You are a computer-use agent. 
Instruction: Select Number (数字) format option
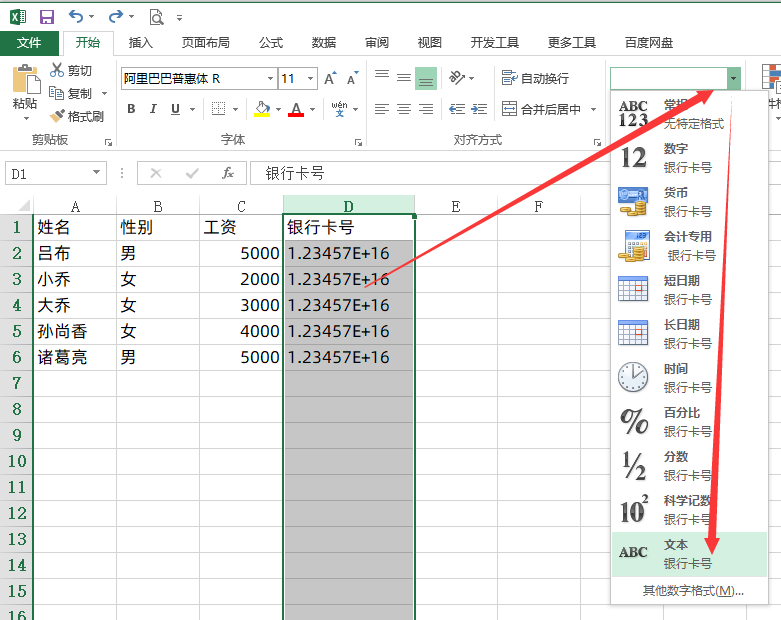[x=689, y=158]
